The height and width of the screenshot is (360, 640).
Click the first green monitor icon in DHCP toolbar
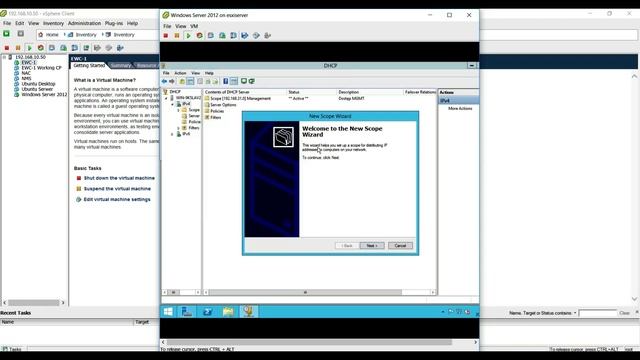244,81
